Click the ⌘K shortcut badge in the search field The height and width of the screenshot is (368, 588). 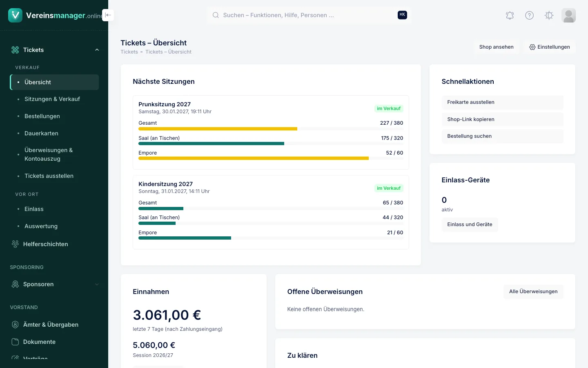point(402,15)
